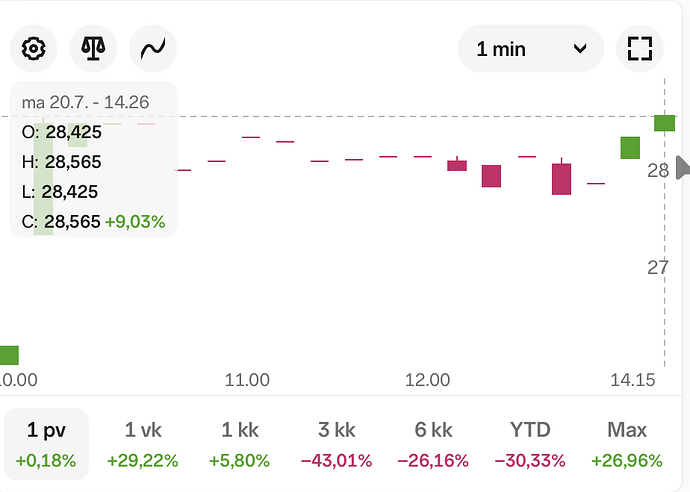Switch to the YTD range
Image resolution: width=690 pixels, height=492 pixels.
tap(530, 444)
